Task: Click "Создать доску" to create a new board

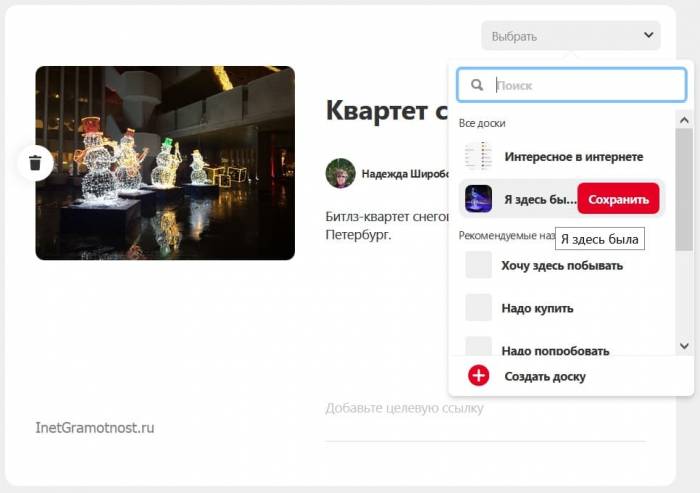Action: [545, 376]
